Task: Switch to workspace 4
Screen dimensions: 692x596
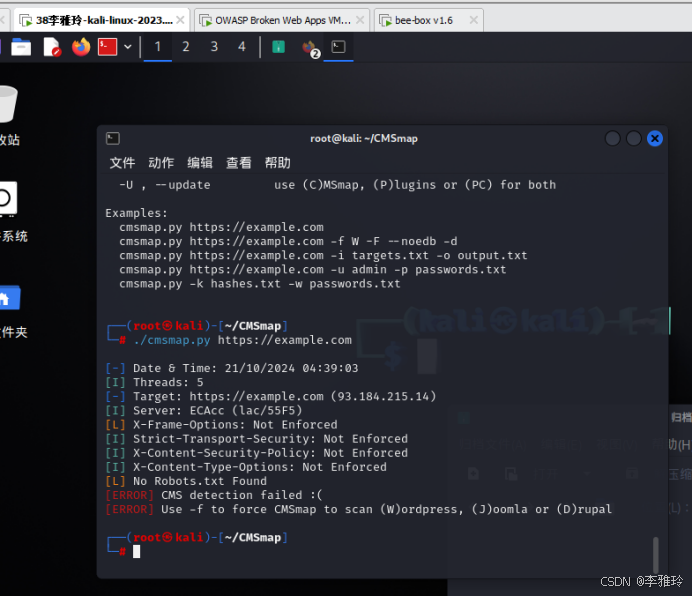Action: click(x=242, y=47)
